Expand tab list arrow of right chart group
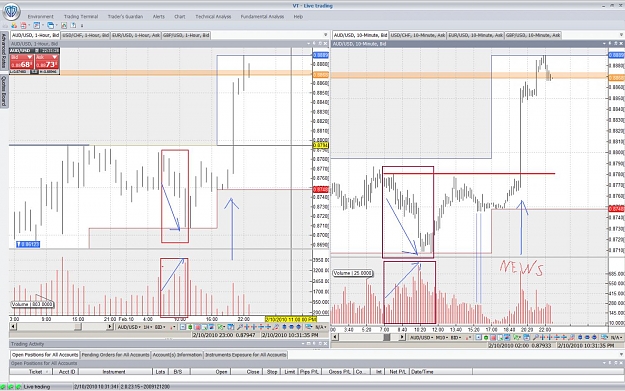 [x=621, y=35]
